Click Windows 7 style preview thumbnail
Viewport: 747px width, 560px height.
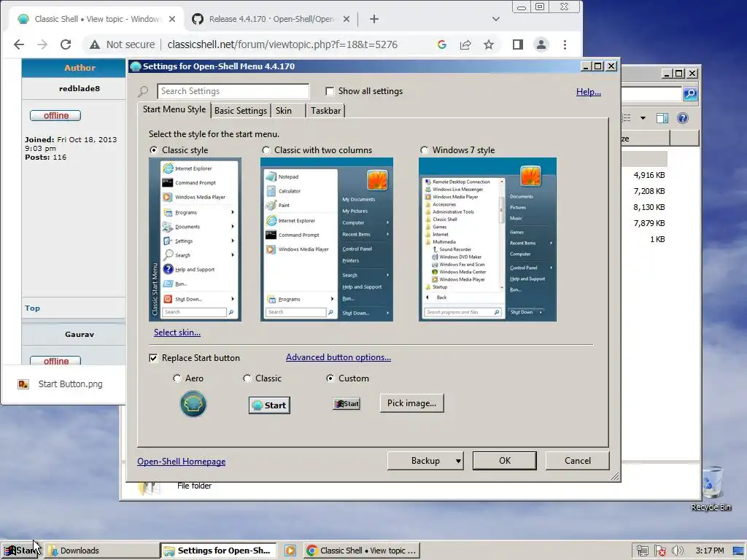[x=487, y=239]
